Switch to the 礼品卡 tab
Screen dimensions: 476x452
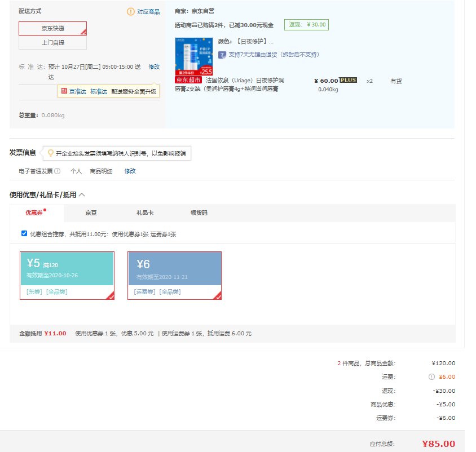pyautogui.click(x=145, y=213)
